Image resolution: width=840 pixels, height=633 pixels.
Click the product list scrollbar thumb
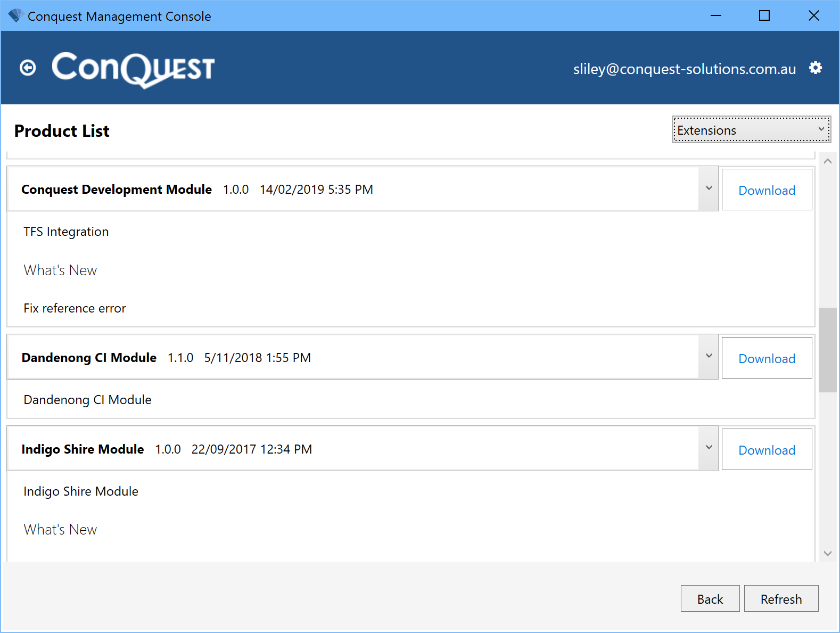827,350
